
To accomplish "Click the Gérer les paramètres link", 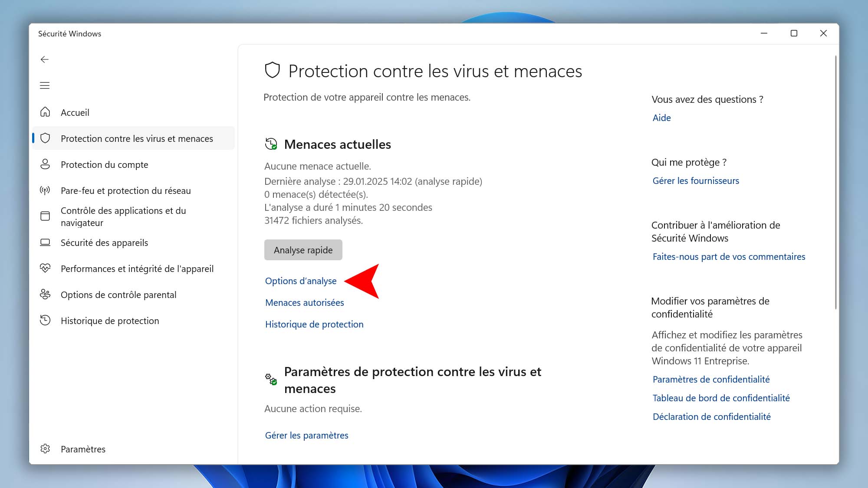I will click(x=307, y=435).
